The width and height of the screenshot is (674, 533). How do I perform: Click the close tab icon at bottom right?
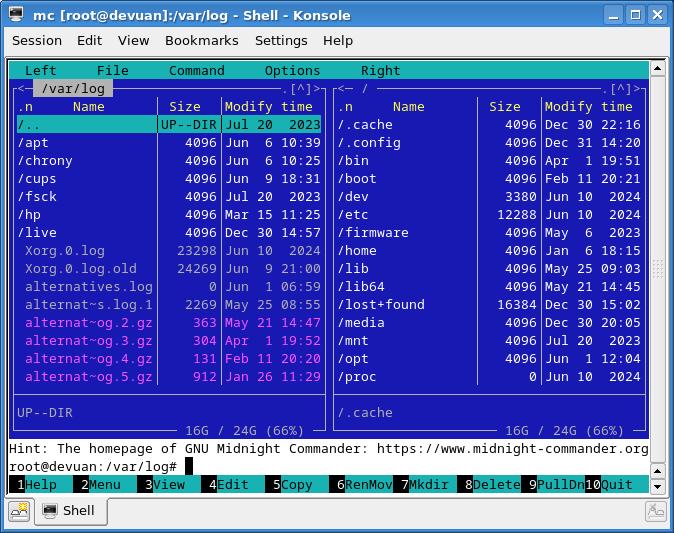(656, 511)
